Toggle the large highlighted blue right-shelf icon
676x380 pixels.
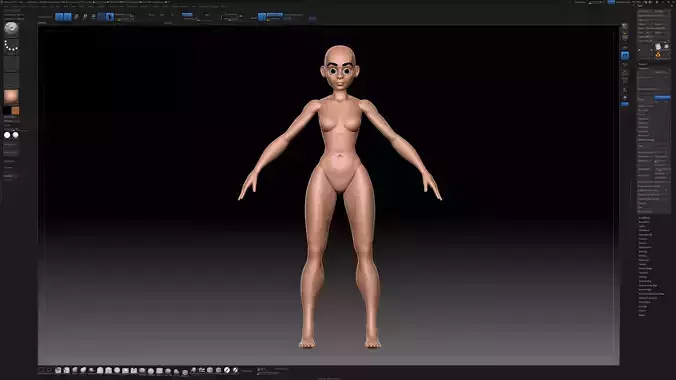[x=625, y=55]
